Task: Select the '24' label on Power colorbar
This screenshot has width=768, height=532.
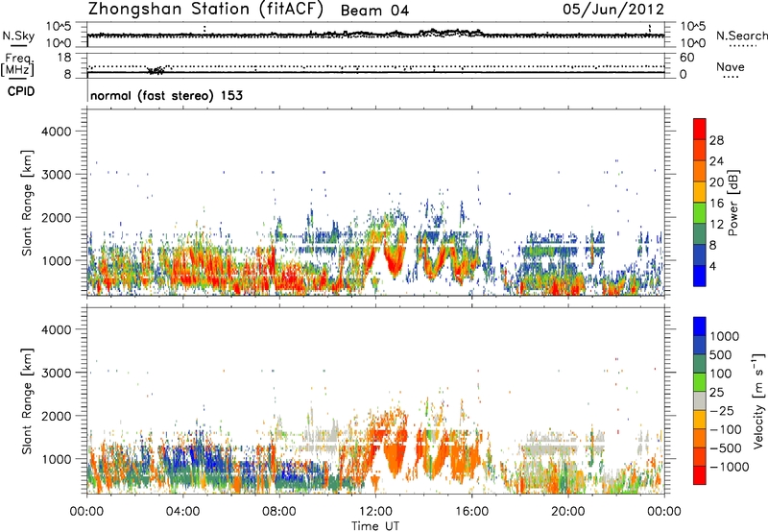Action: coord(716,161)
